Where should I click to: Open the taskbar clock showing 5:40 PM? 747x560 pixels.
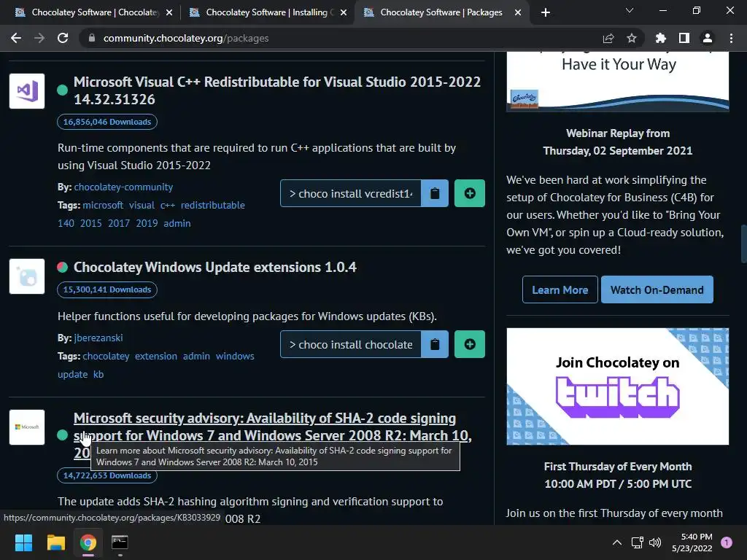692,542
